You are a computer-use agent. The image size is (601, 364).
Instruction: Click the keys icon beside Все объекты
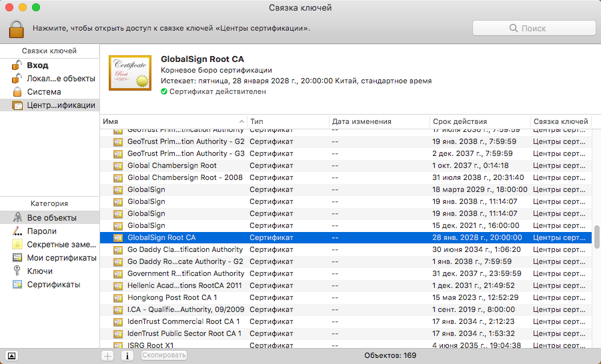point(17,217)
